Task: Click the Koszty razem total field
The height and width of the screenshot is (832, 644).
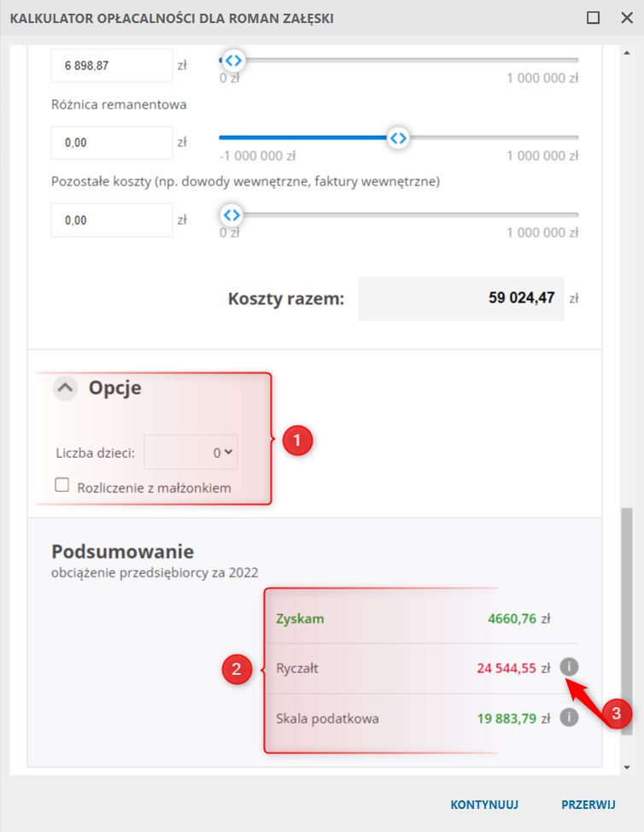Action: coord(460,298)
